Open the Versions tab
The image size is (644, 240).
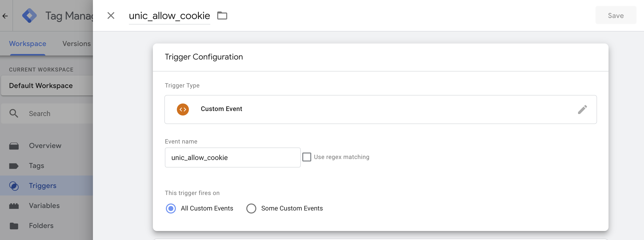(x=76, y=43)
